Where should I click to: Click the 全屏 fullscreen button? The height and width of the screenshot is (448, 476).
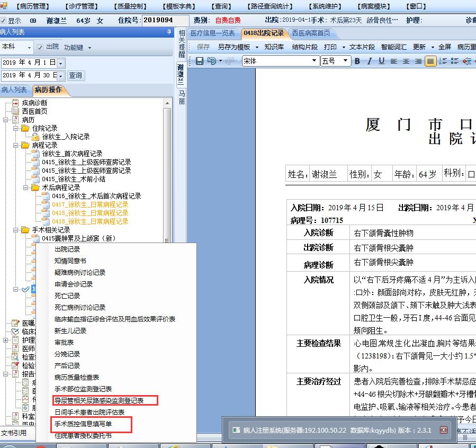[x=445, y=47]
